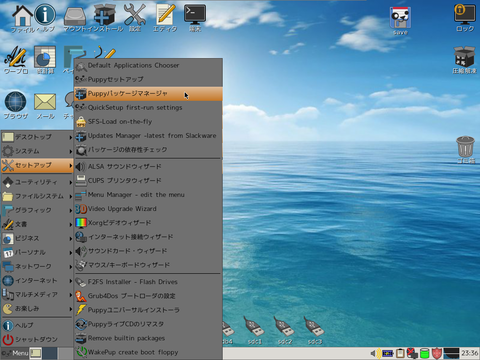Expand the システム submenu
This screenshot has height=360, width=480.
(x=37, y=151)
